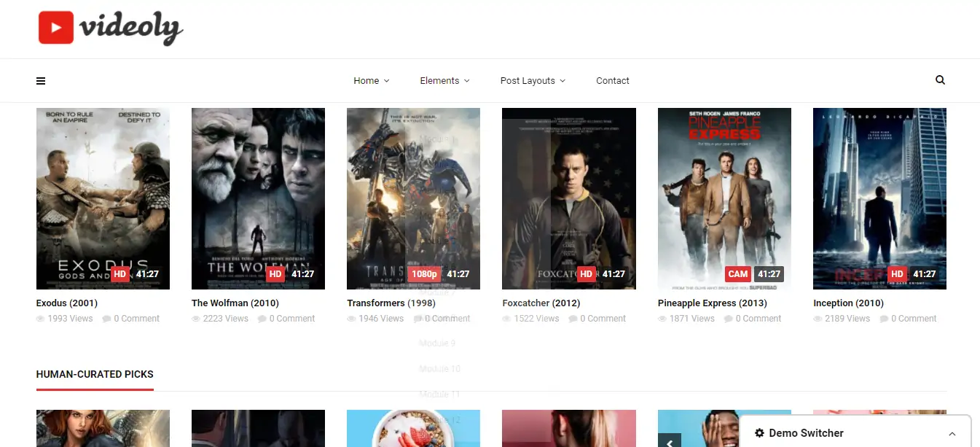Click 0 Comment under Exodus
980x447 pixels.
pyautogui.click(x=131, y=319)
